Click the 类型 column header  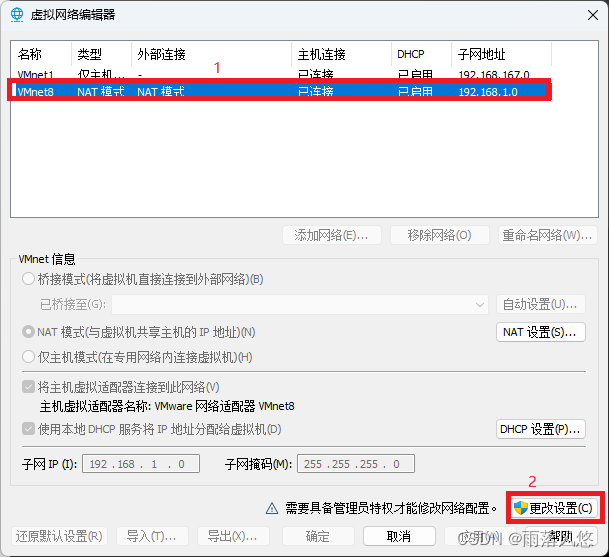pyautogui.click(x=101, y=54)
